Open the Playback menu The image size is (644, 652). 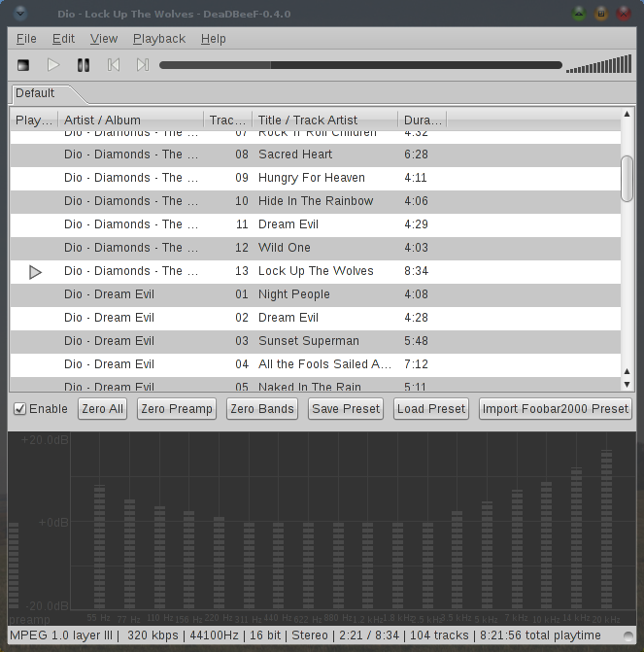point(159,39)
